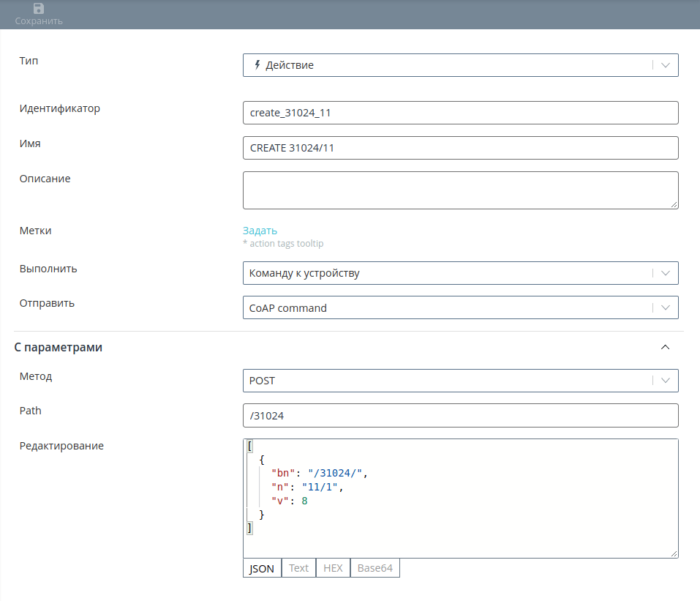Click the Имя field containing CREATE 31024/11

click(x=460, y=148)
